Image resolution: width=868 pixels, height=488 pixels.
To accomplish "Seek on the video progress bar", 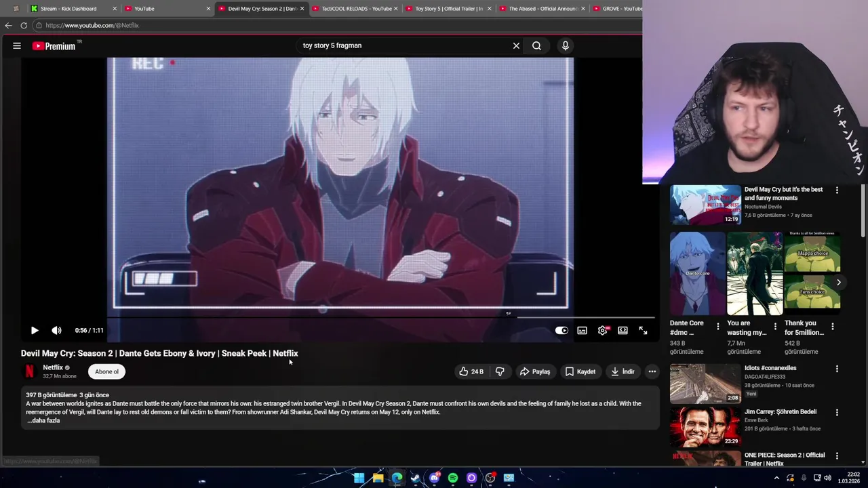I will [339, 317].
